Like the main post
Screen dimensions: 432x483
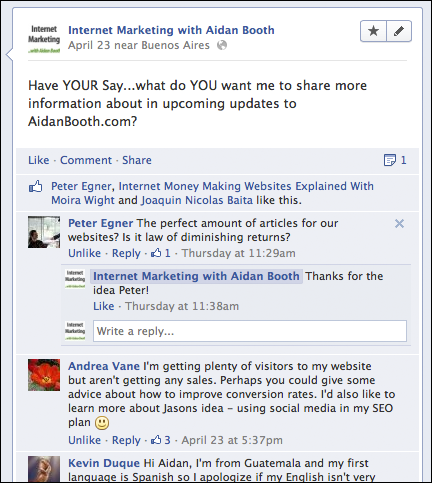[x=39, y=160]
